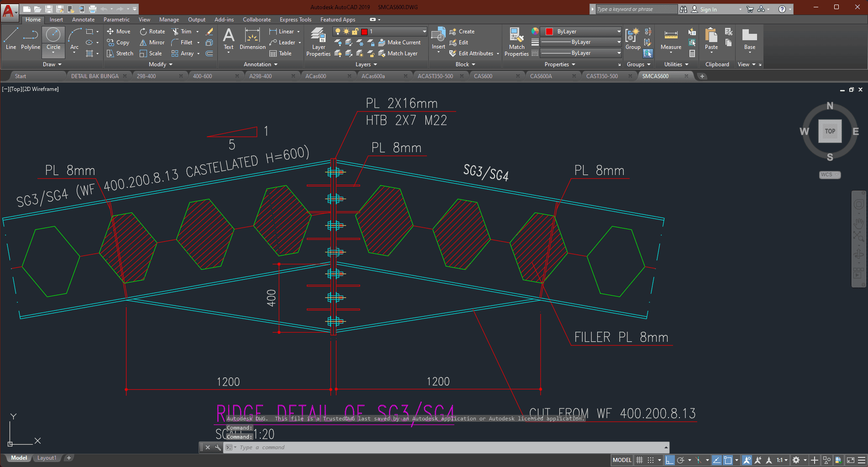Click the Dimension annotation tool
This screenshot has height=467, width=868.
pyautogui.click(x=253, y=39)
